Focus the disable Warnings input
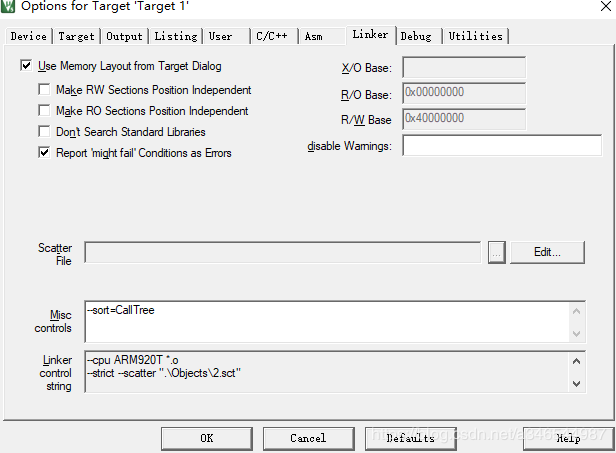This screenshot has width=616, height=453. 502,145
